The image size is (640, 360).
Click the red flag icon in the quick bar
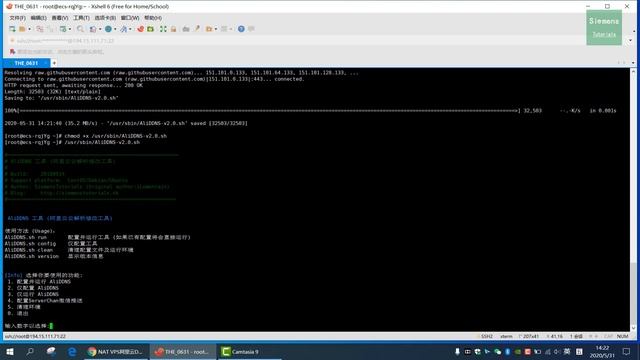[13, 52]
